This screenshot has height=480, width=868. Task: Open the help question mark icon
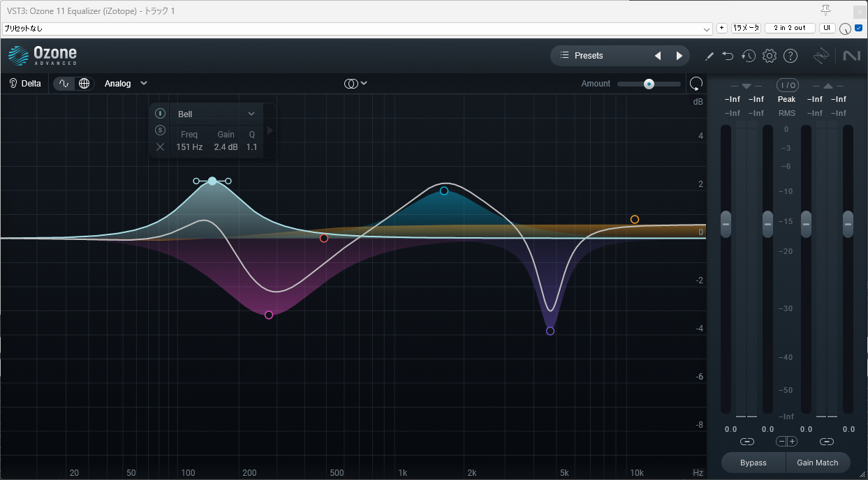(x=790, y=56)
